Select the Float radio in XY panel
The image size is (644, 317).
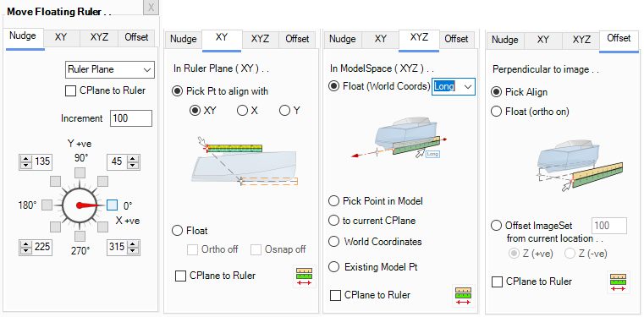(x=177, y=231)
